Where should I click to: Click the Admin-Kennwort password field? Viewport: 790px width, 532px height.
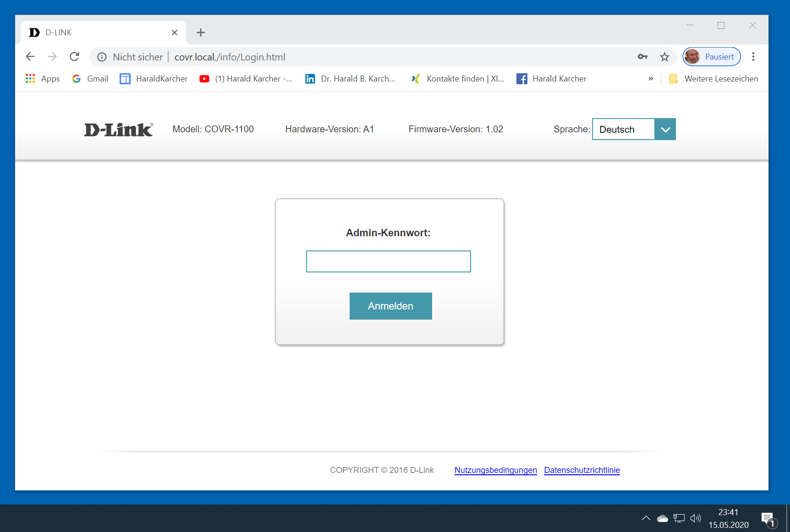pos(389,261)
